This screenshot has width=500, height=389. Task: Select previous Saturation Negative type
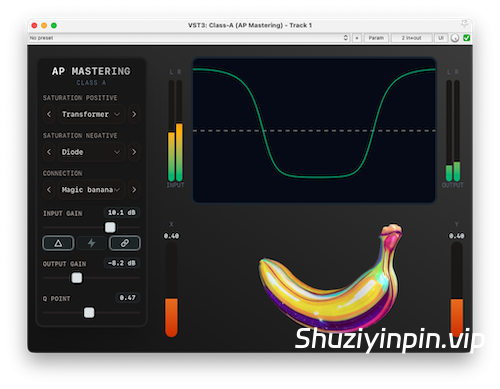point(49,152)
